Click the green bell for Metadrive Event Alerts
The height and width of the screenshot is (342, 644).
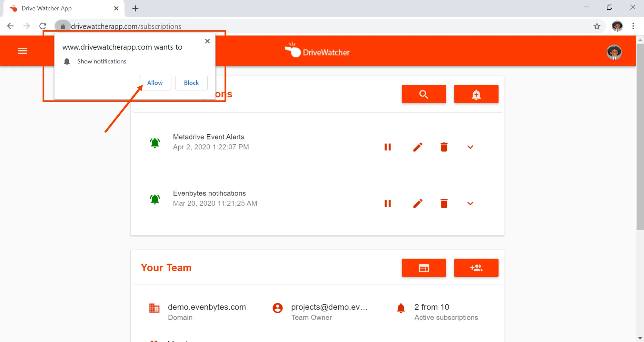[155, 143]
